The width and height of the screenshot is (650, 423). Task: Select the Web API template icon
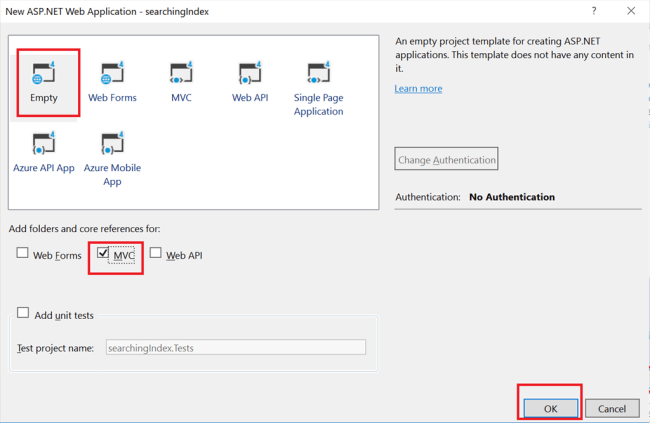[250, 73]
